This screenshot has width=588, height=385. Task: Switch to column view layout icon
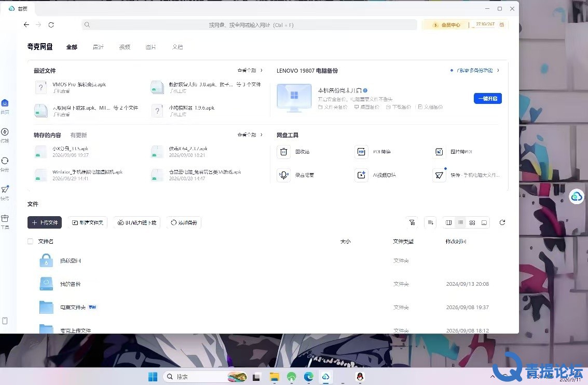(448, 223)
